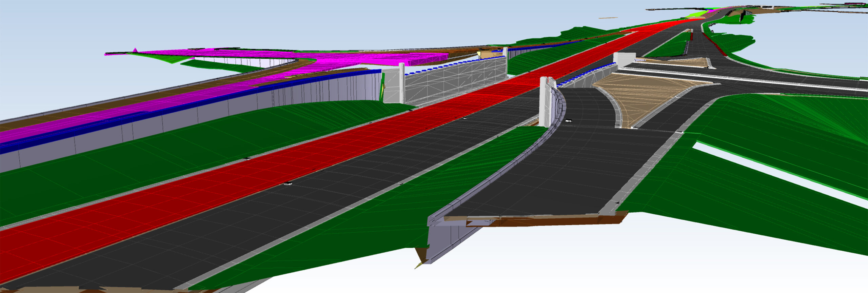Viewport: 868px width, 293px height.
Task: Pick the white pillar beside the curved ramp
Action: 545,102
